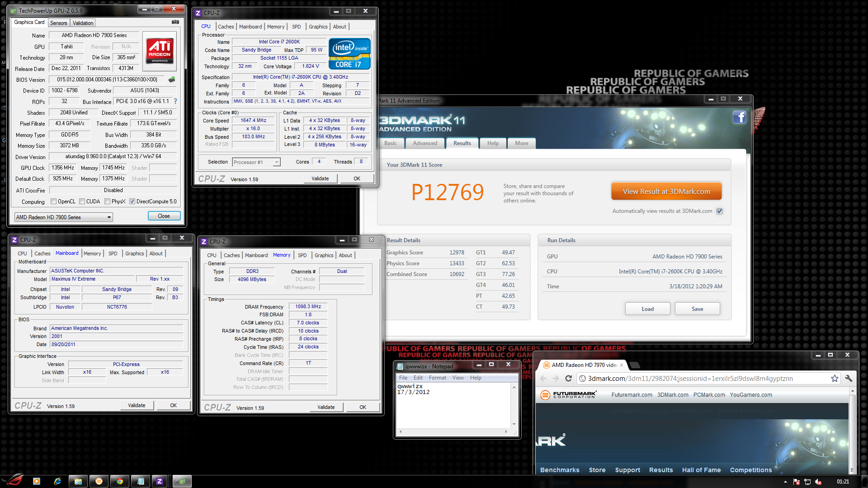Click Validate in the CPU-Z Mainboard window
The width and height of the screenshot is (868, 488).
click(x=137, y=405)
